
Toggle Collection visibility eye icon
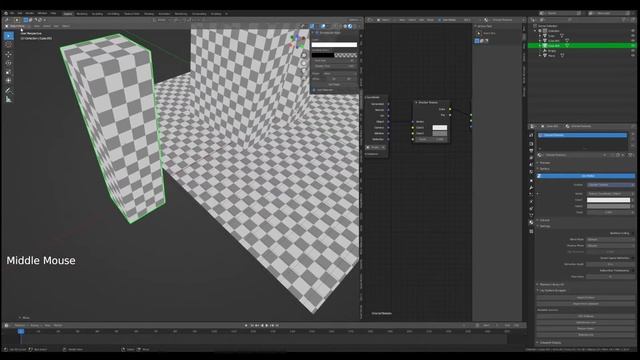pyautogui.click(x=633, y=31)
